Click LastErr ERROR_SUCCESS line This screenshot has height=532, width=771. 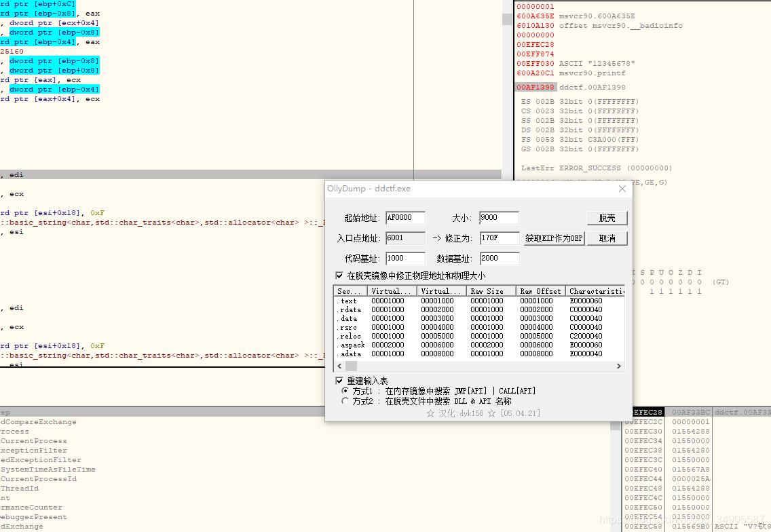[597, 168]
